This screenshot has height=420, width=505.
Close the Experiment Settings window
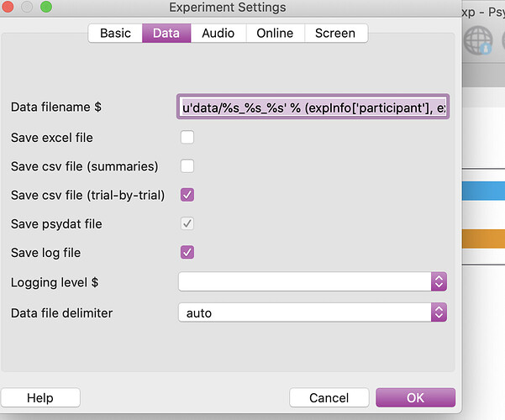[x=9, y=8]
